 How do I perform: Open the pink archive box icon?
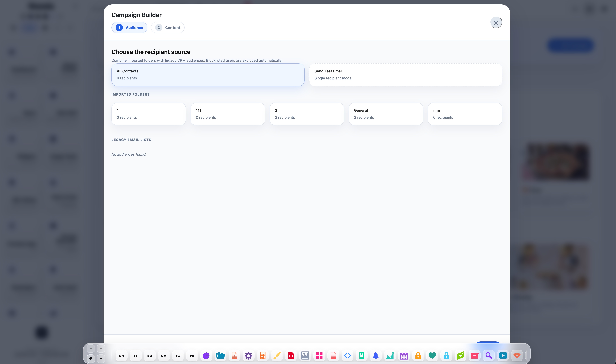[475, 355]
